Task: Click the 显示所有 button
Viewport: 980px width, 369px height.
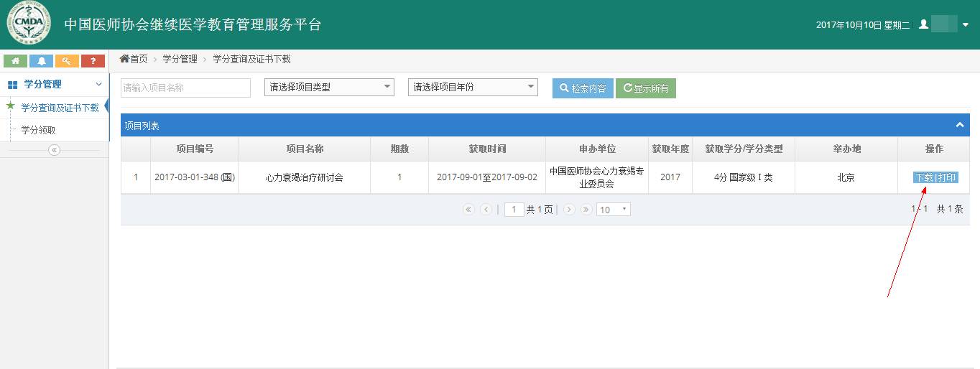Action: (x=646, y=88)
